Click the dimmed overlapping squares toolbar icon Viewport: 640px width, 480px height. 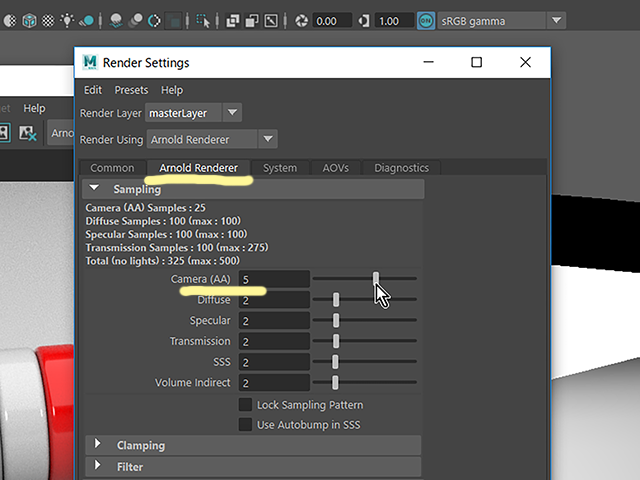click(174, 20)
